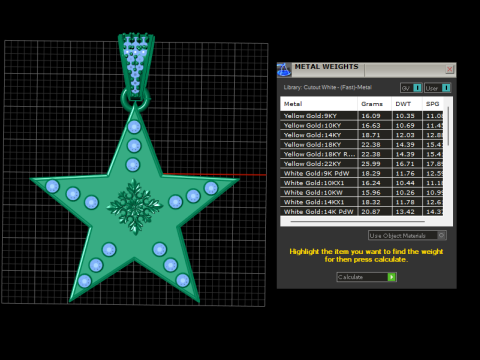Click the 12.03 DWT value
The width and height of the screenshot is (480, 360).
[405, 135]
